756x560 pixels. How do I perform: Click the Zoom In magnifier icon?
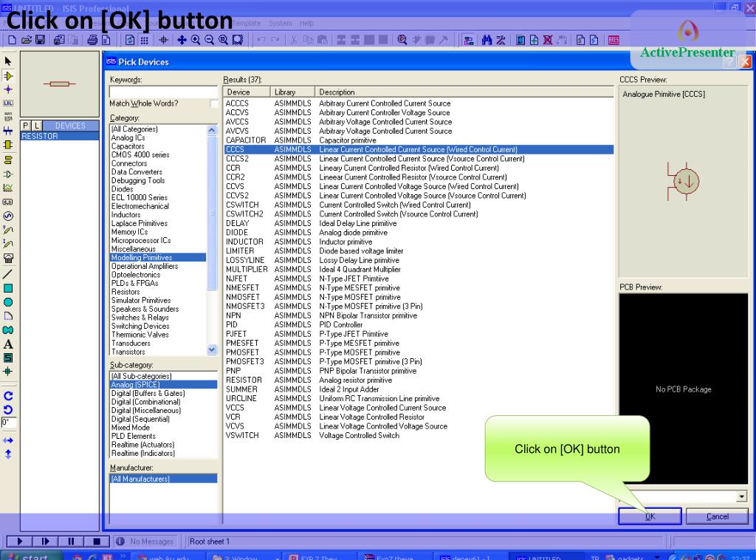[196, 40]
